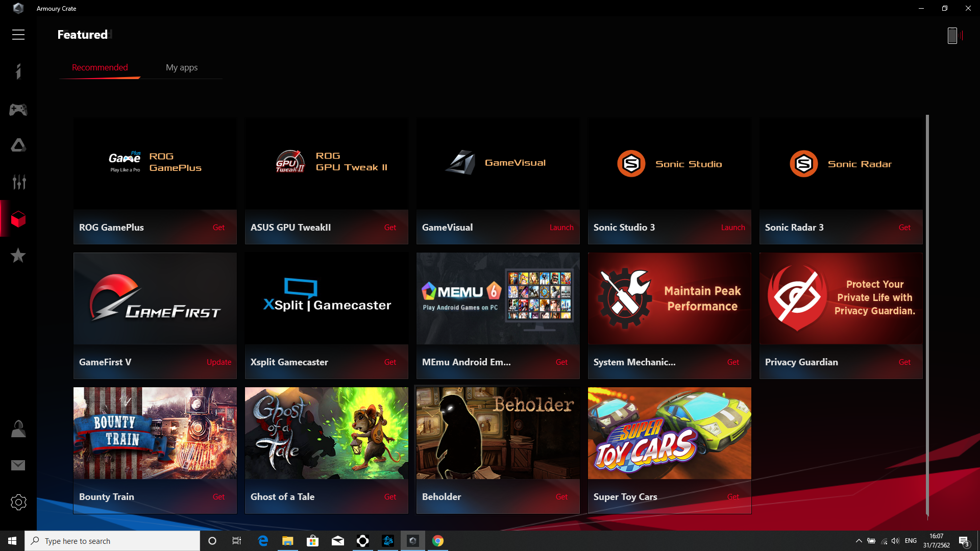The height and width of the screenshot is (551, 980).
Task: Open the star Favorites sidebar icon
Action: [x=18, y=255]
